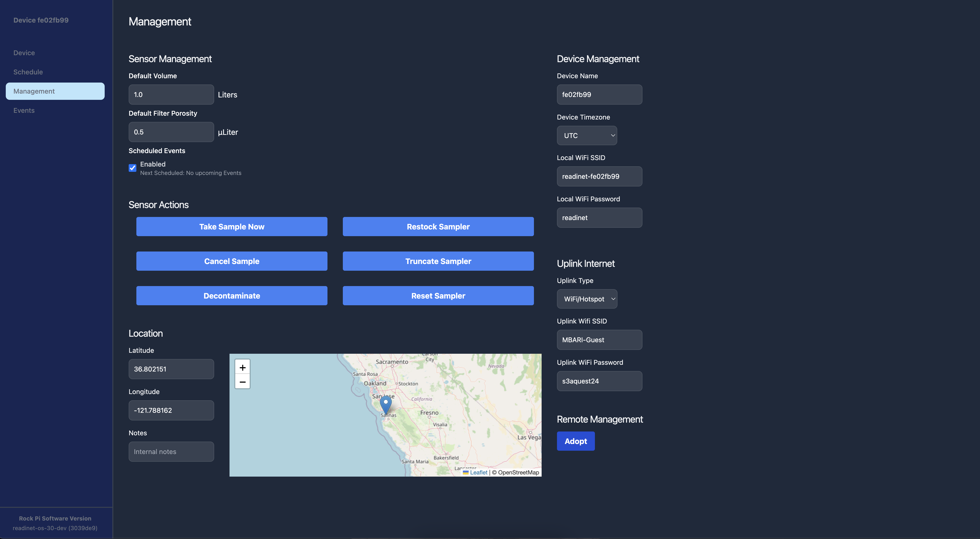Screen dimensions: 980x539
Task: Change Uplink Type from WiFi/Hotspot
Action: pos(587,299)
